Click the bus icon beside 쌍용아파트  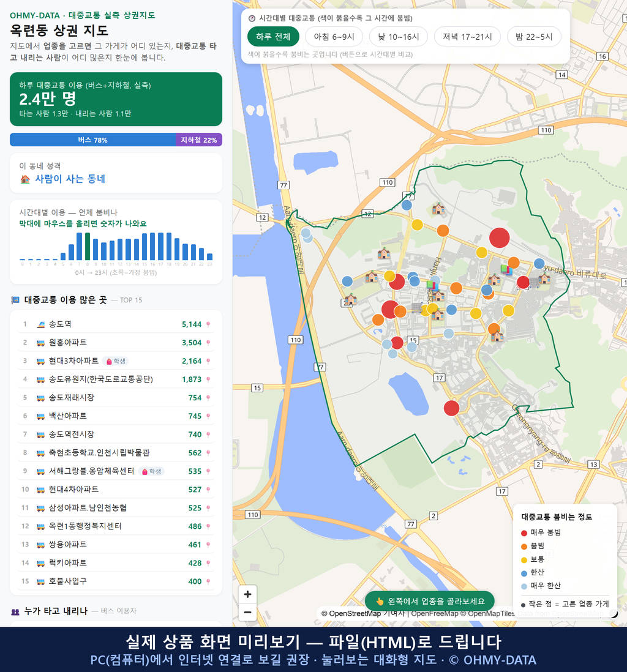41,545
